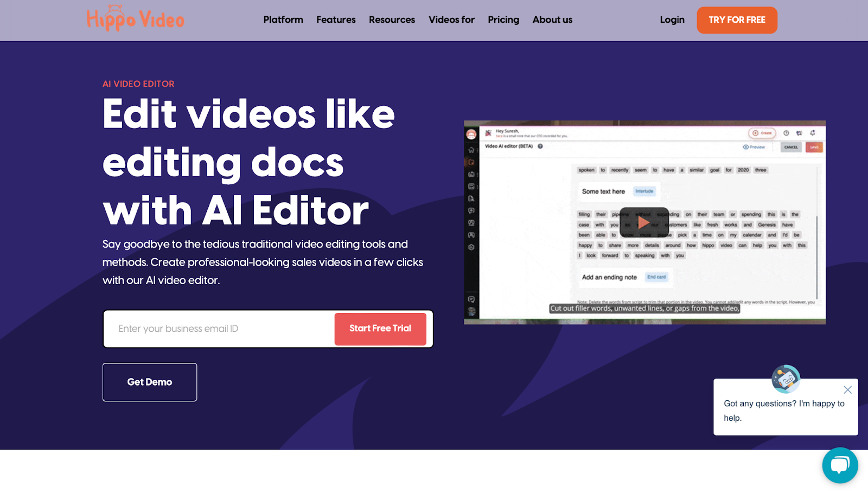Click the CANCEL button in the video
The width and height of the screenshot is (868, 493).
pos(791,147)
